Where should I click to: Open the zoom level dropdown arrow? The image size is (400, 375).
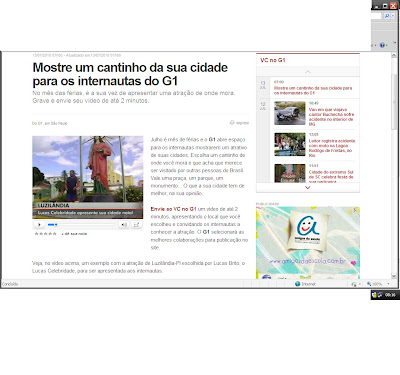click(x=388, y=284)
